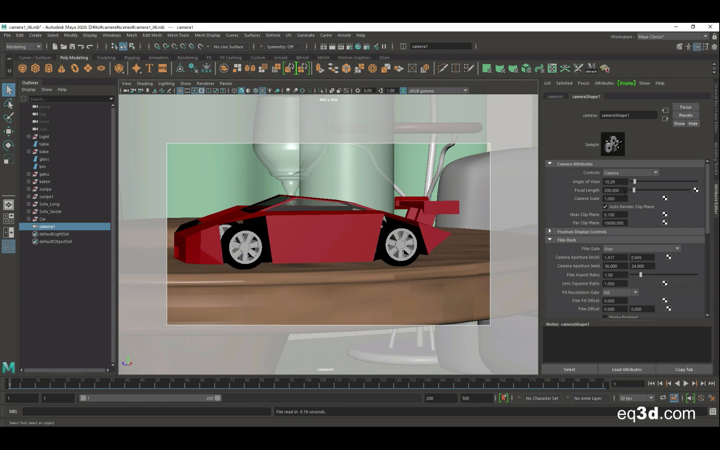This screenshot has height=450, width=720.
Task: Open the Modeling menu set dropdown
Action: [23, 46]
